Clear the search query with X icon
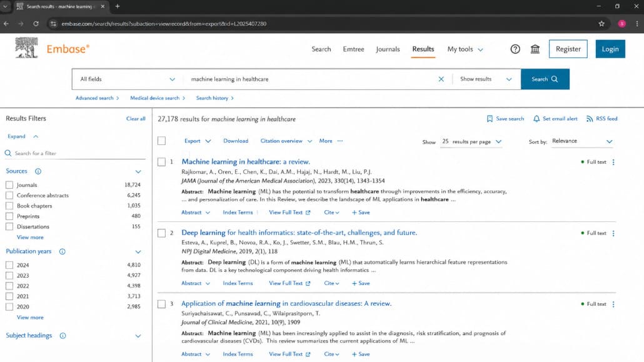Viewport: 644px width, 362px height. coord(441,79)
